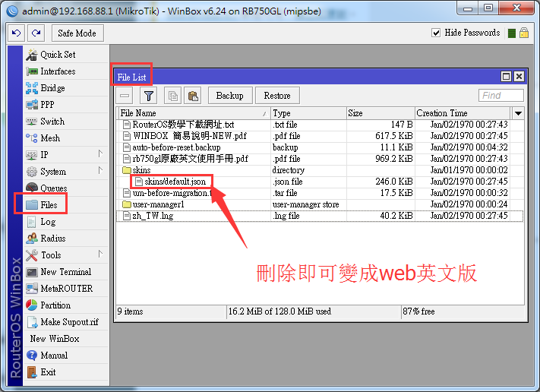Open the Bridge menu item
The width and height of the screenshot is (540, 392).
[x=67, y=88]
